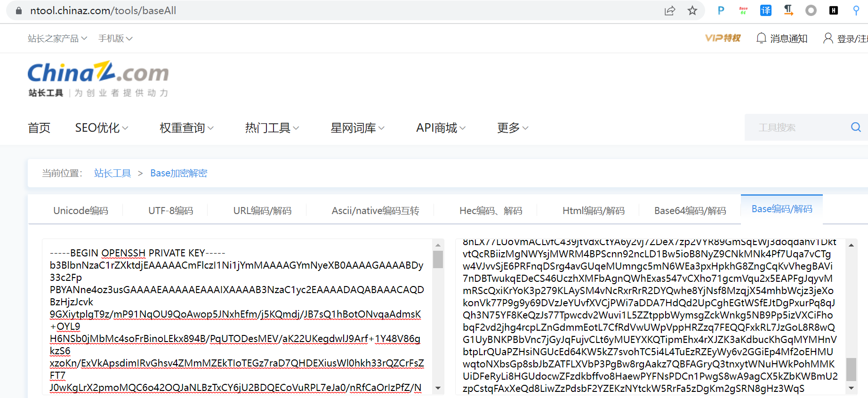Click the browser address bar URL
This screenshot has width=868, height=398.
pyautogui.click(x=103, y=10)
